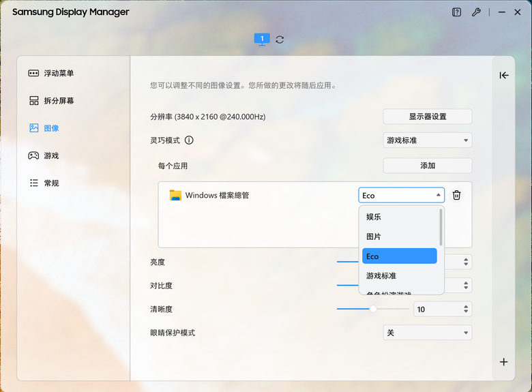Open the 游戏 section
The image size is (532, 392).
tap(44, 155)
